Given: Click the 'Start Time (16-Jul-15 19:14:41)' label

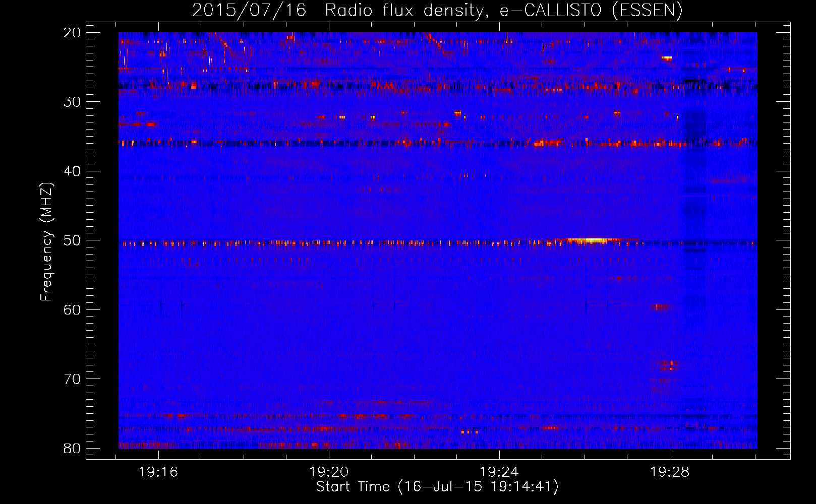Looking at the screenshot, I should coord(437,487).
